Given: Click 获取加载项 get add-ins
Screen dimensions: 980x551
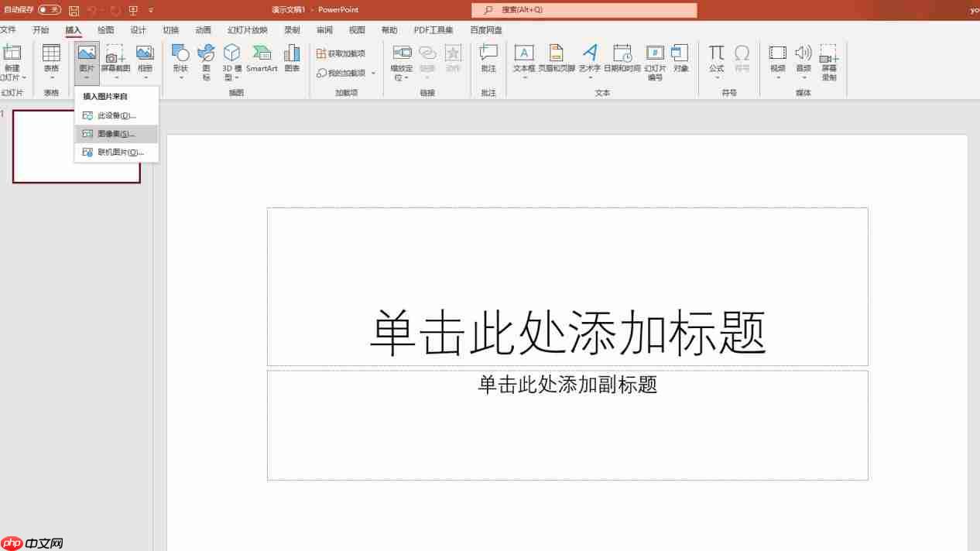Looking at the screenshot, I should click(341, 53).
